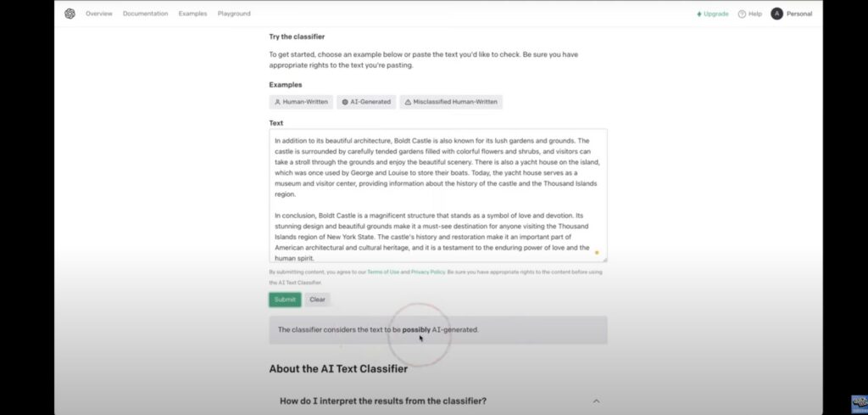868x415 pixels.
Task: Click the Upgrade sparkle icon
Action: click(699, 14)
